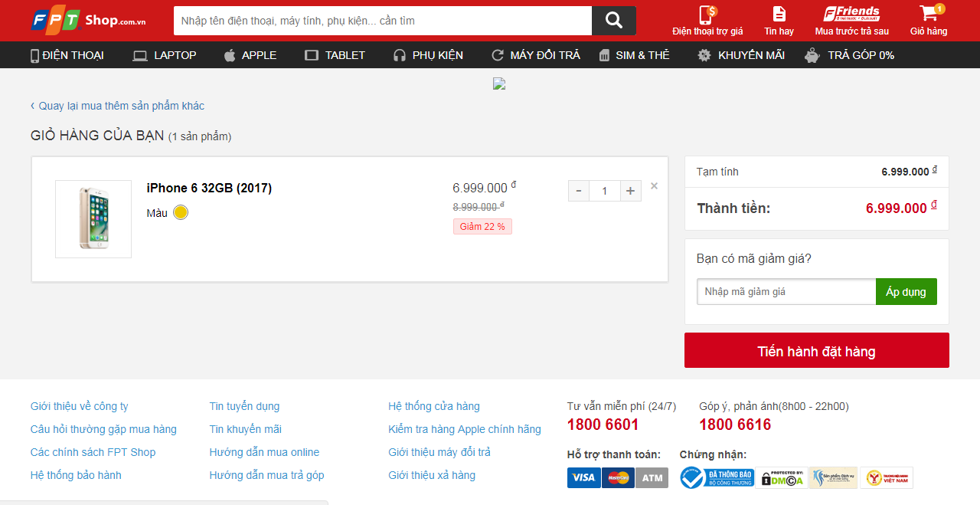Open the PHỤ KIỆN menu
This screenshot has width=980, height=505.
click(x=428, y=55)
